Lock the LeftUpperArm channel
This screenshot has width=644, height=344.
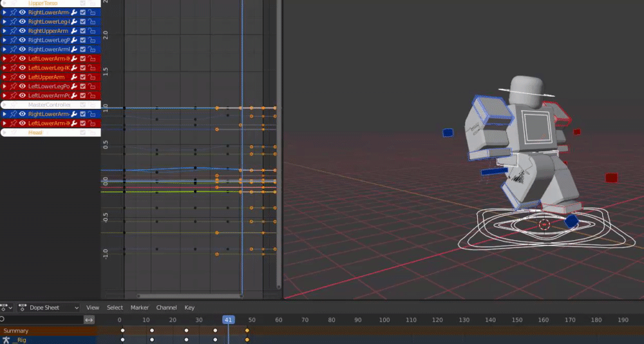click(x=92, y=77)
